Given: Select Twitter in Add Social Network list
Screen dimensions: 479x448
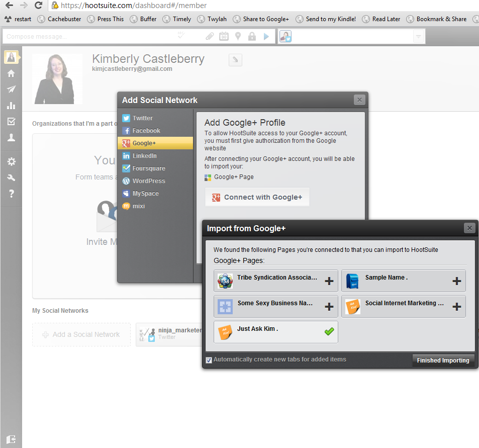Looking at the screenshot, I should pyautogui.click(x=155, y=118).
